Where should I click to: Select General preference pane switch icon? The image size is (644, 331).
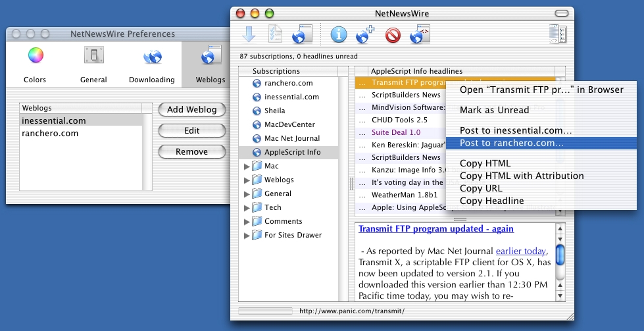click(93, 55)
